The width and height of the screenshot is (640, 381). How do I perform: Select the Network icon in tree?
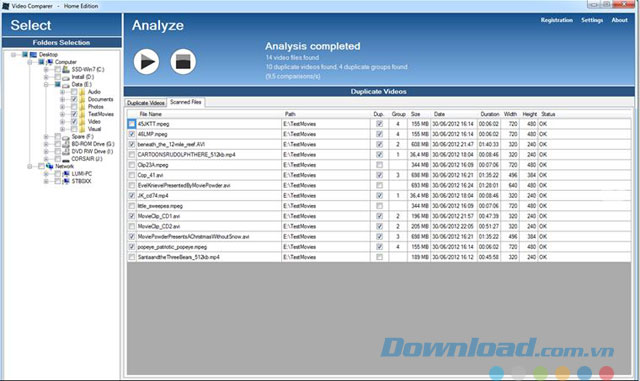(x=49, y=166)
